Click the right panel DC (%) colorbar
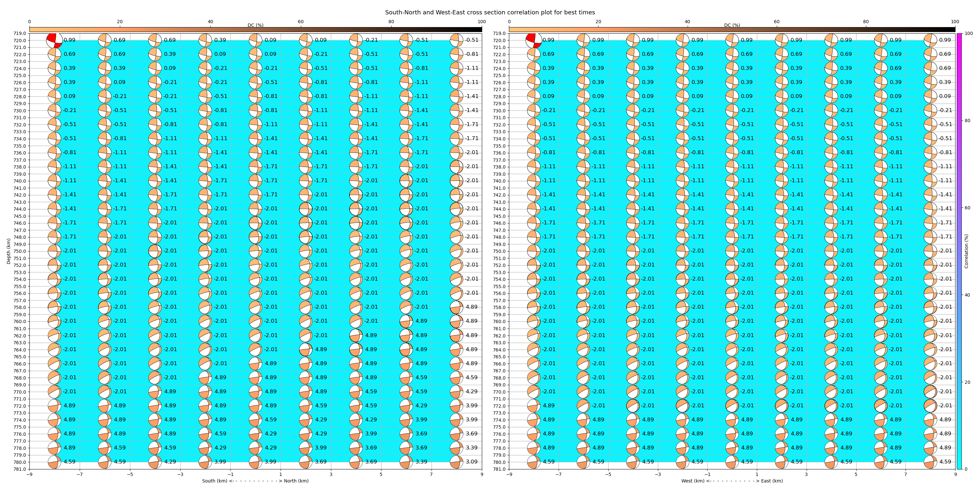 tap(732, 29)
